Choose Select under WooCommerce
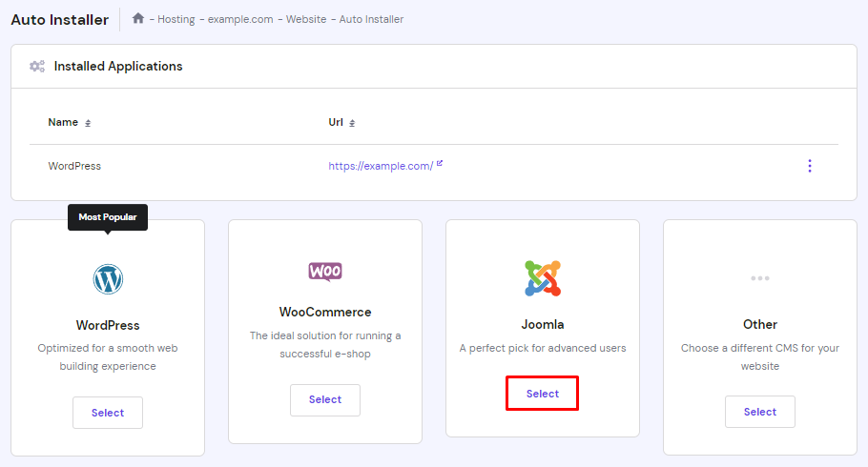 pos(325,400)
